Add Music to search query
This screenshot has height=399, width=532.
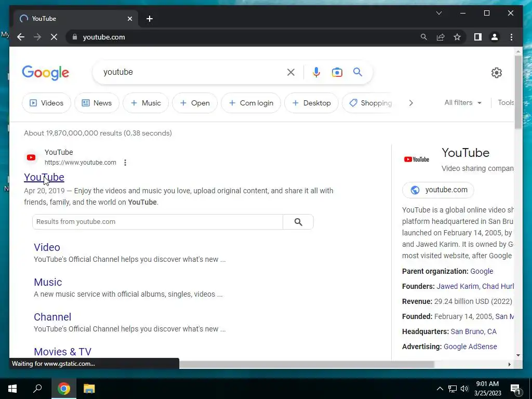click(145, 103)
